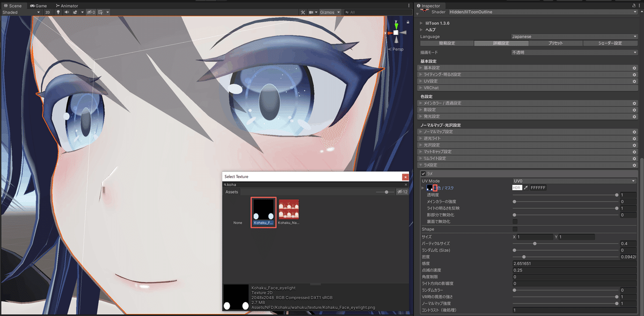Open component editor tools icon in Scene view
Screen dimensions: 644x316
tap(303, 12)
